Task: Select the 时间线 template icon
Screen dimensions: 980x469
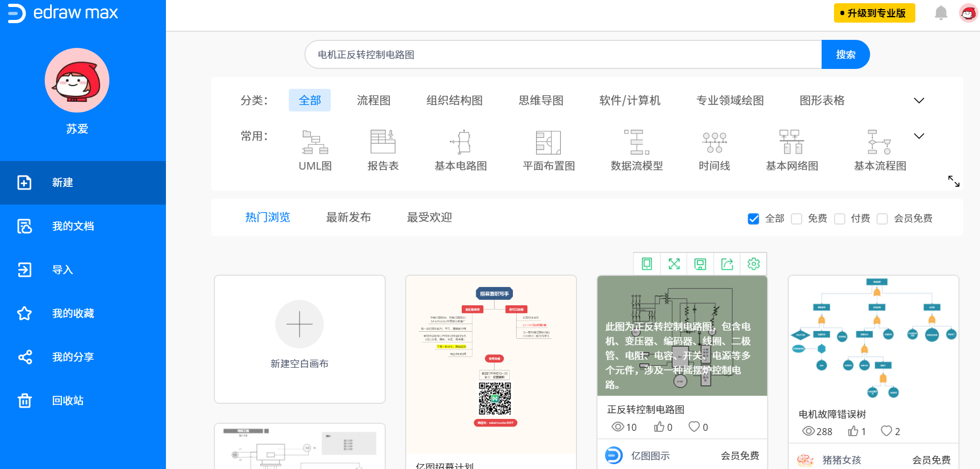Action: pos(714,142)
